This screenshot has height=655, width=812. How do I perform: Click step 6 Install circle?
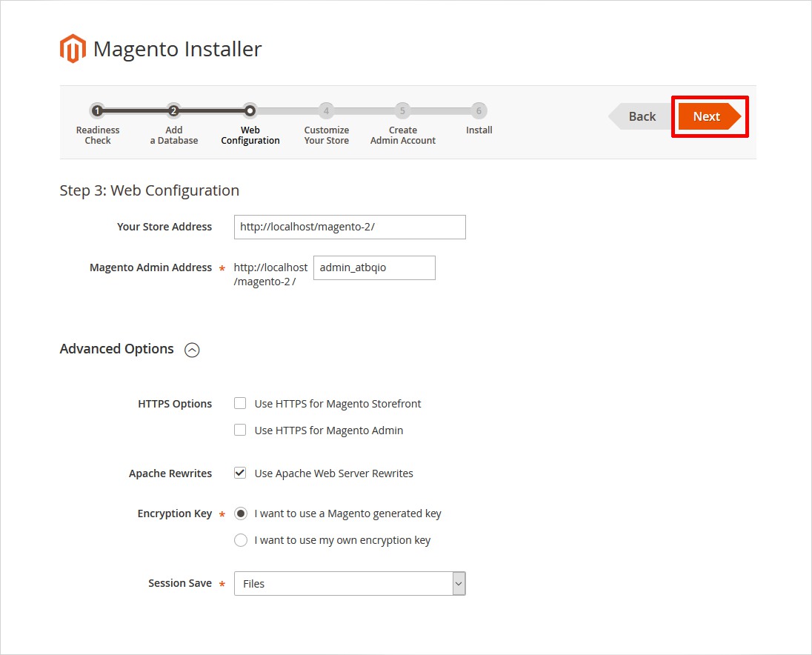click(479, 111)
